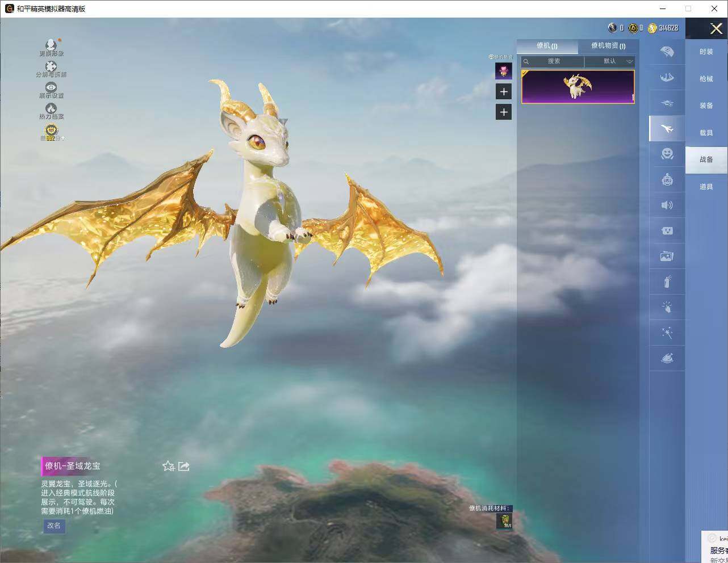Open the 战备 category
Image resolution: width=728 pixels, height=563 pixels.
pyautogui.click(x=706, y=159)
